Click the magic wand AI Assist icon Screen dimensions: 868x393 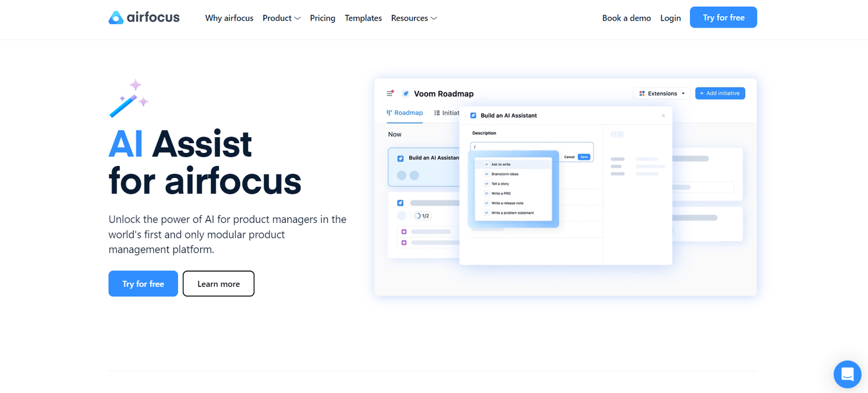129,99
